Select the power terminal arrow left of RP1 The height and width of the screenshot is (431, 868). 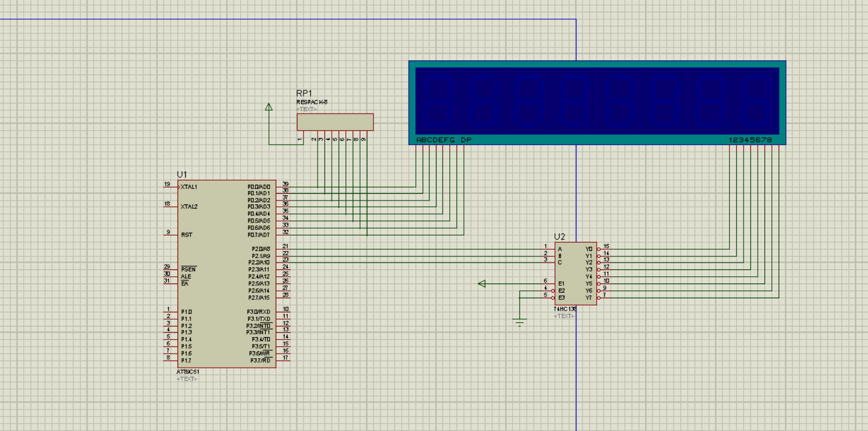[x=269, y=106]
